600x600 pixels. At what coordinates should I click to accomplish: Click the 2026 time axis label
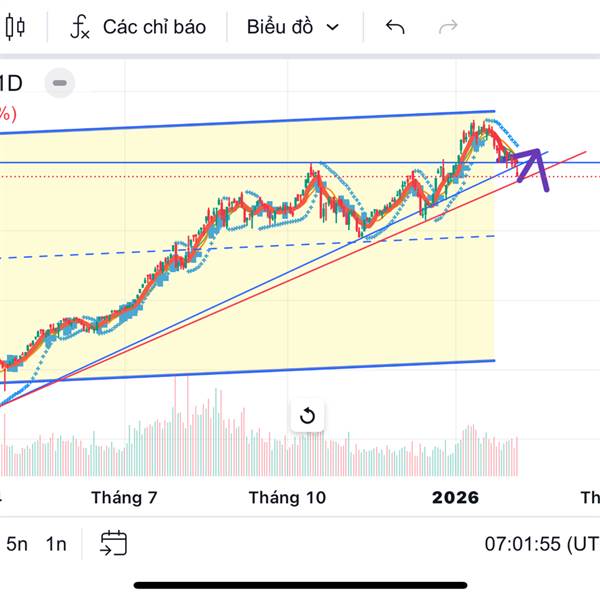[455, 497]
